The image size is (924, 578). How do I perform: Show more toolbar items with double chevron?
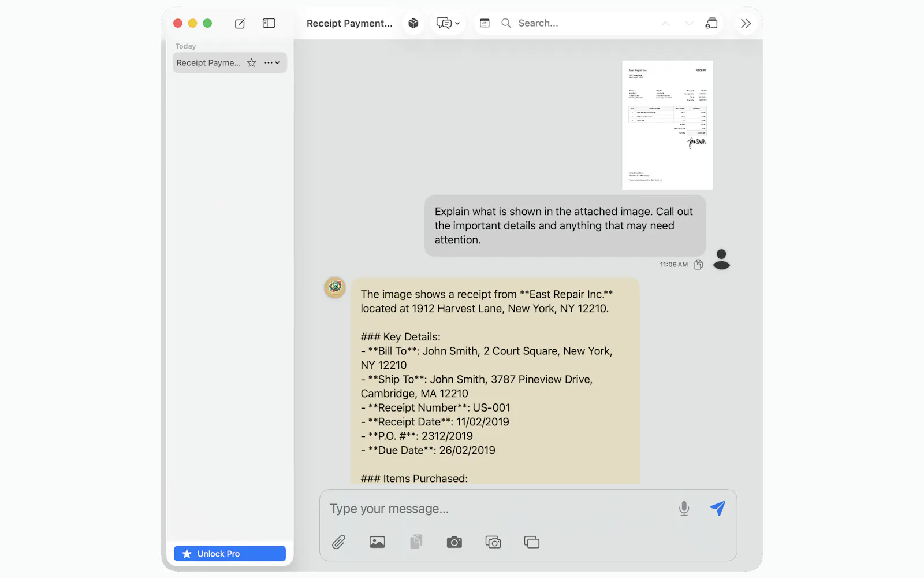tap(746, 24)
